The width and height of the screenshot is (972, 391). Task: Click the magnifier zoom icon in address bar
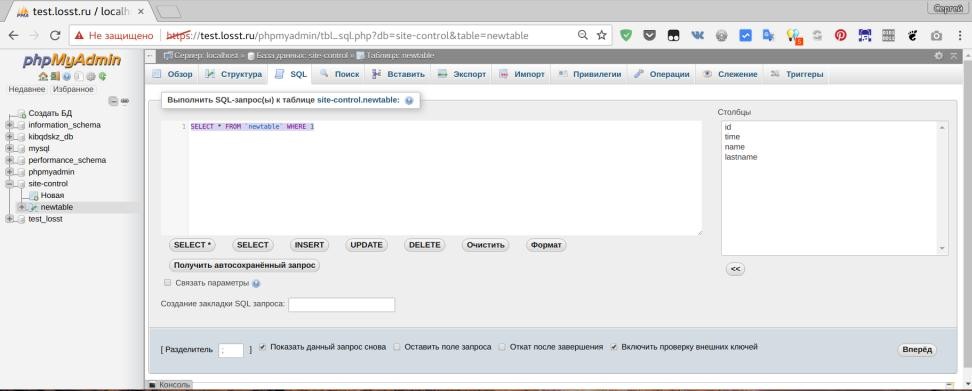[x=583, y=35]
